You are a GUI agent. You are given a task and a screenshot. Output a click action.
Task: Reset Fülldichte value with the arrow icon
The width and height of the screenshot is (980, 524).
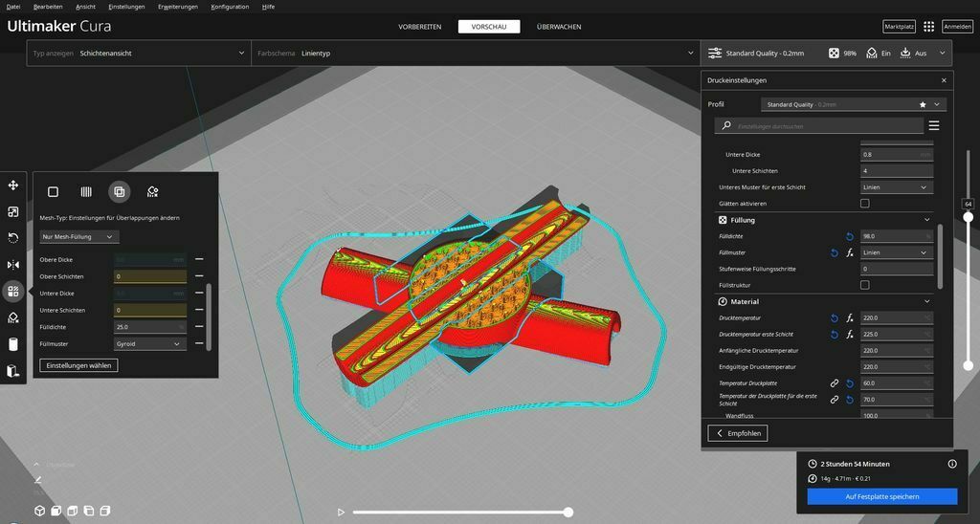(850, 237)
